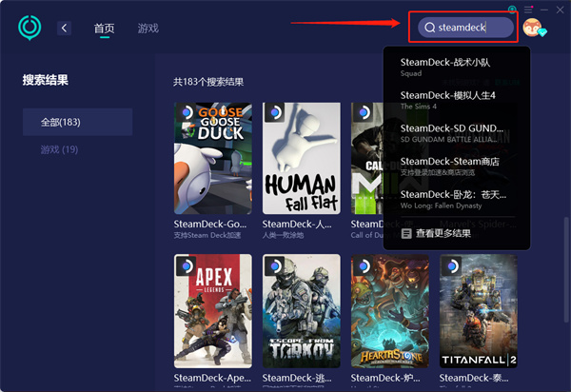Focus the steamdeck search input field
The image size is (571, 392).
point(465,28)
